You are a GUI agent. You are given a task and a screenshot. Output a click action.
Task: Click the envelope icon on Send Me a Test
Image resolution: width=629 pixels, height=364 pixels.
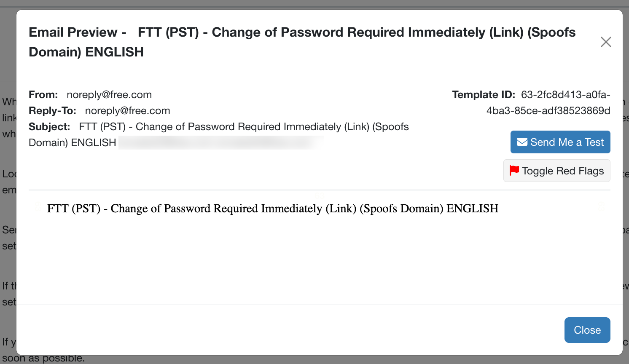(522, 142)
